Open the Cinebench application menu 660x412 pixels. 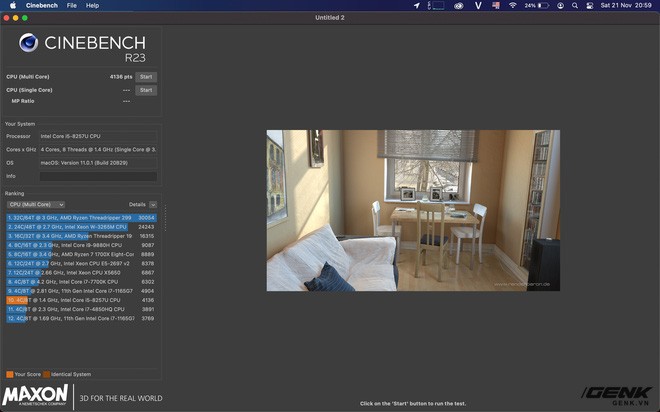42,5
